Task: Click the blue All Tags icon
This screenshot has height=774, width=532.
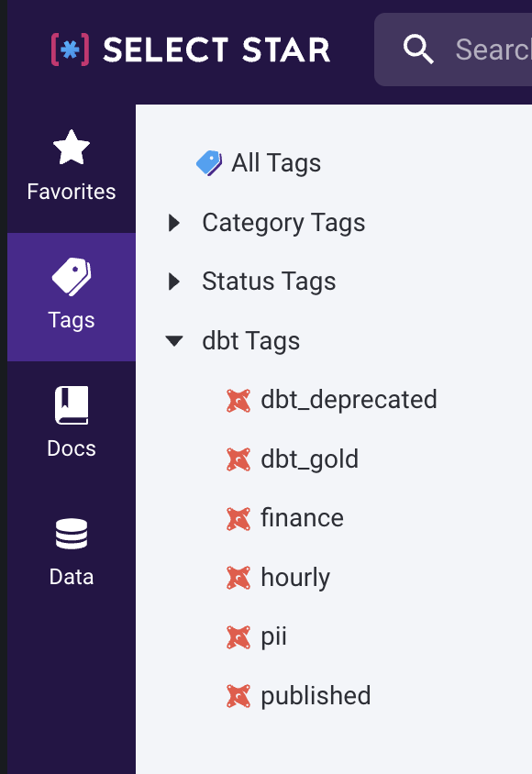Action: coord(209,163)
